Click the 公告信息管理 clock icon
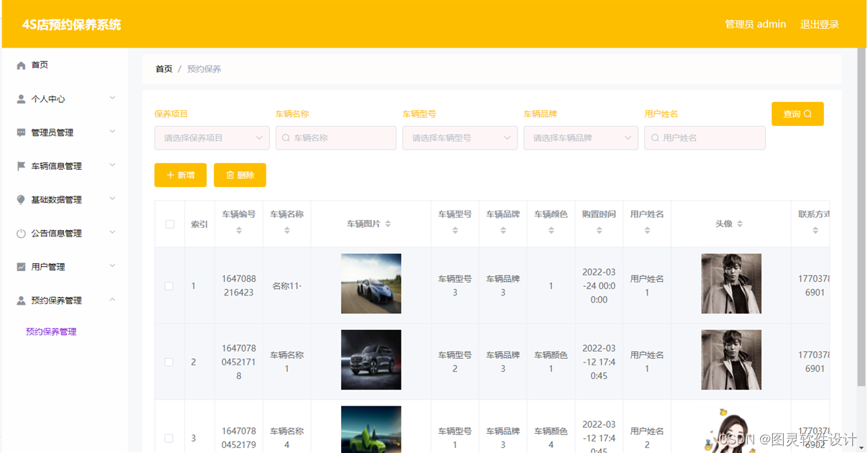This screenshot has height=453, width=868. (20, 233)
